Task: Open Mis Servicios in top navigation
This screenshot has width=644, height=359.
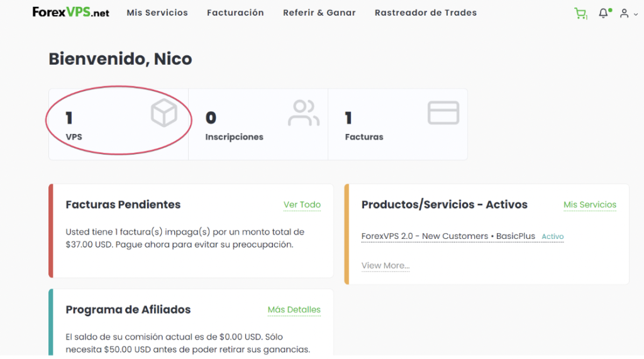Action: pyautogui.click(x=157, y=13)
